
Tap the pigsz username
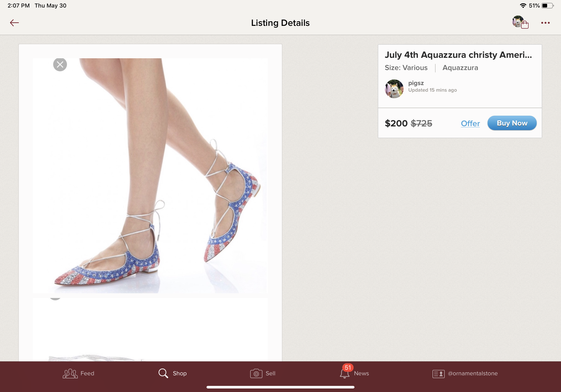point(416,83)
